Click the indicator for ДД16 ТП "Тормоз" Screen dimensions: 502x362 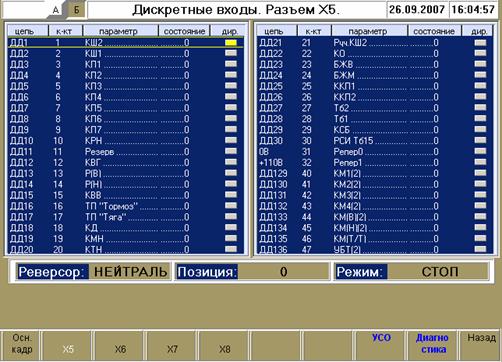pyautogui.click(x=231, y=206)
